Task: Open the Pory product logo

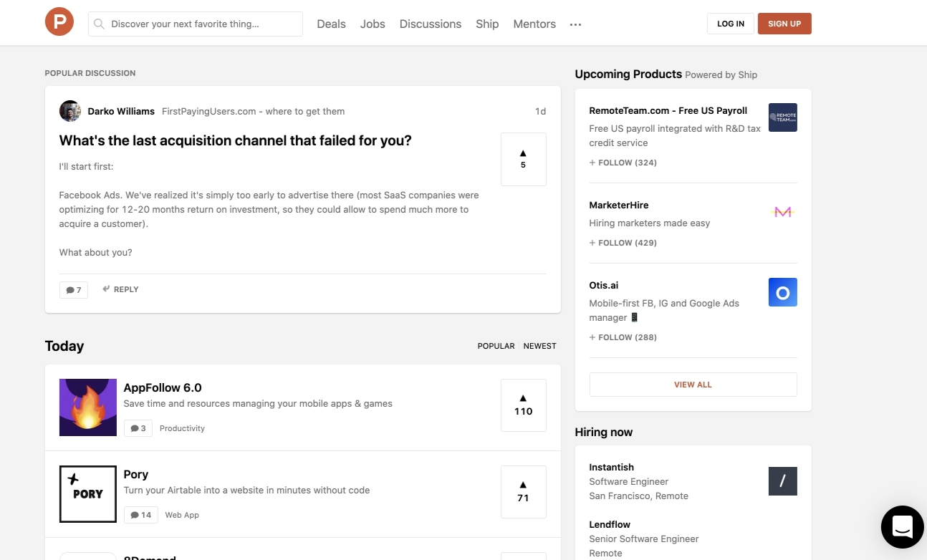Action: [x=88, y=494]
